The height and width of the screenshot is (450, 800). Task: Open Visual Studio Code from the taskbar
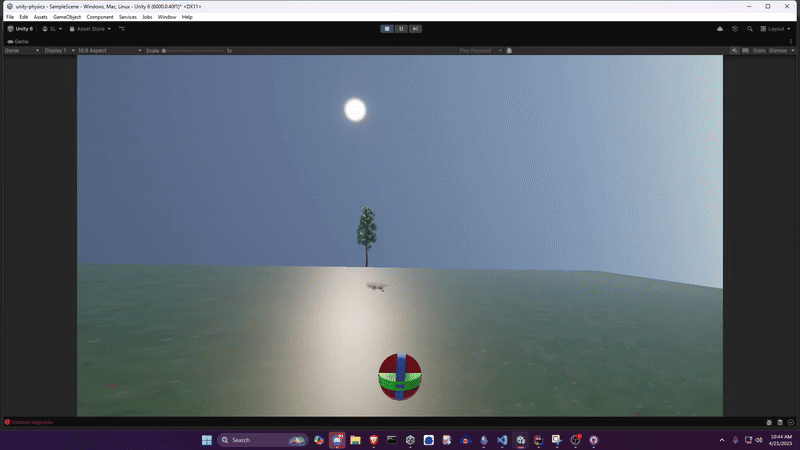(502, 440)
